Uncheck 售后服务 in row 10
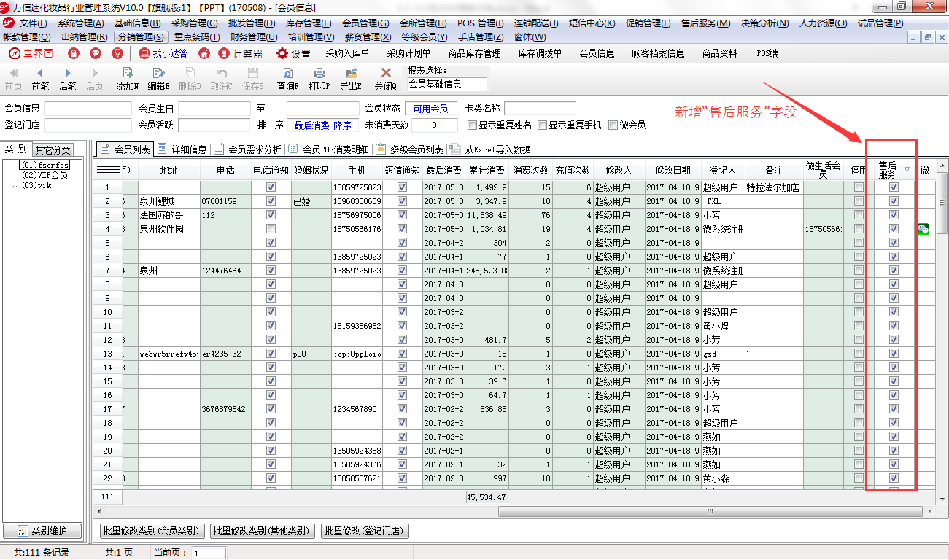The image size is (949, 560). [x=894, y=312]
